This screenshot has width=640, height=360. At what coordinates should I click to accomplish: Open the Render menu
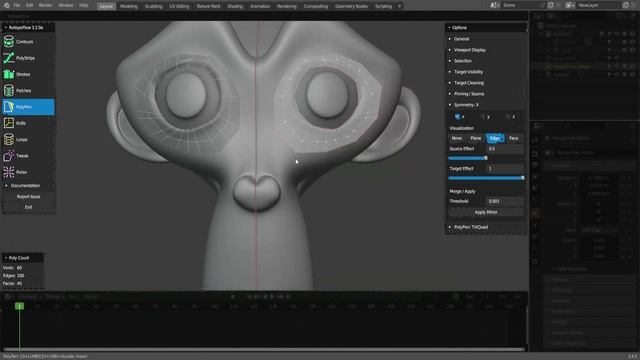pyautogui.click(x=45, y=6)
